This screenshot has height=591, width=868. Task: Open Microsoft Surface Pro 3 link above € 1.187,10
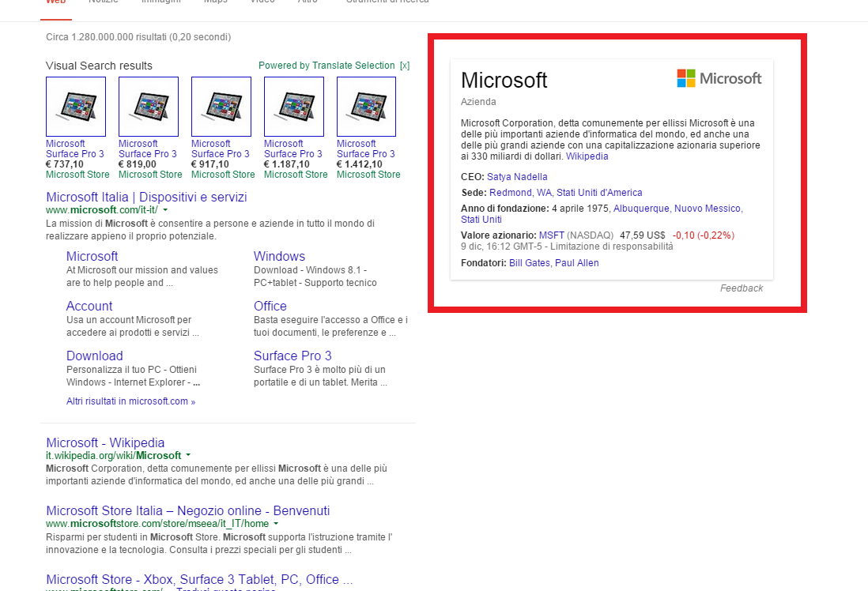292,149
